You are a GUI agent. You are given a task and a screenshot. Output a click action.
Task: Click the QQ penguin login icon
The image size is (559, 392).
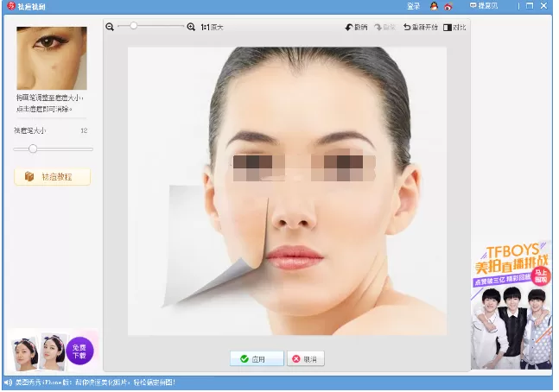tap(434, 6)
